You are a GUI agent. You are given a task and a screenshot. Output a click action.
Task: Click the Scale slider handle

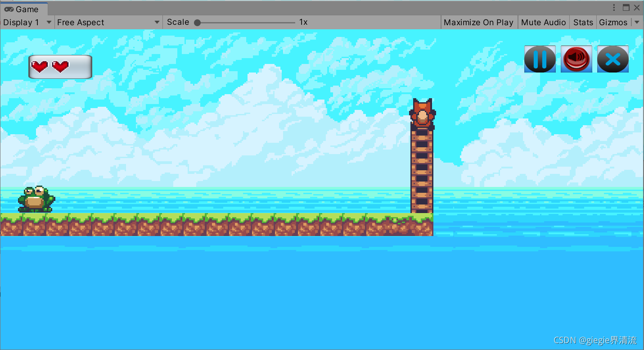click(197, 23)
